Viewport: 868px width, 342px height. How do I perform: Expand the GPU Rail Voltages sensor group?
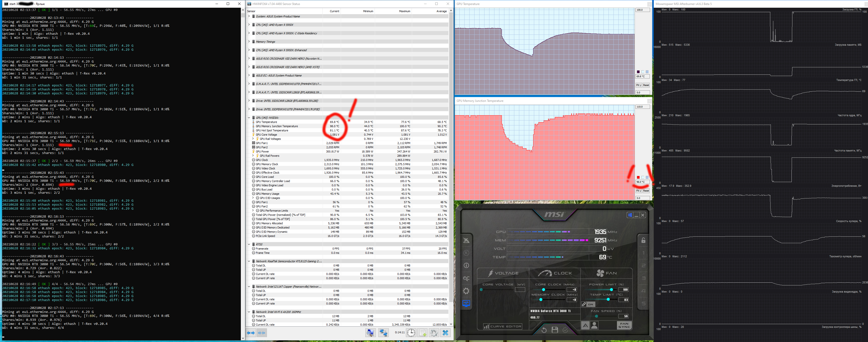[253, 139]
